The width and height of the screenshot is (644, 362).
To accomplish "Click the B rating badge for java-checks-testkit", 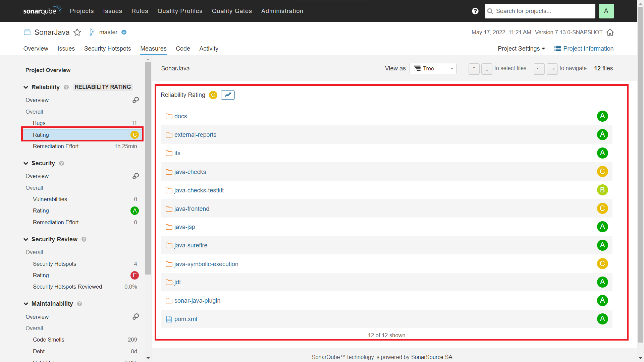I will point(602,190).
